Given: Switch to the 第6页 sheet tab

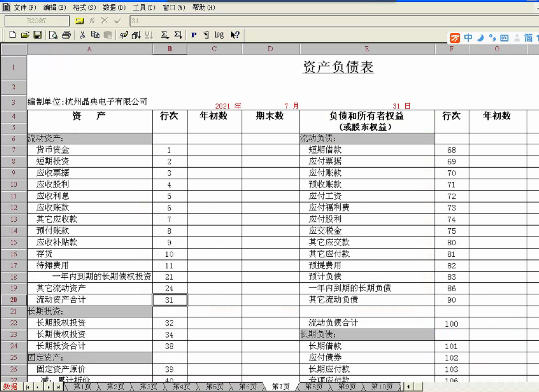Looking at the screenshot, I should click(247, 387).
